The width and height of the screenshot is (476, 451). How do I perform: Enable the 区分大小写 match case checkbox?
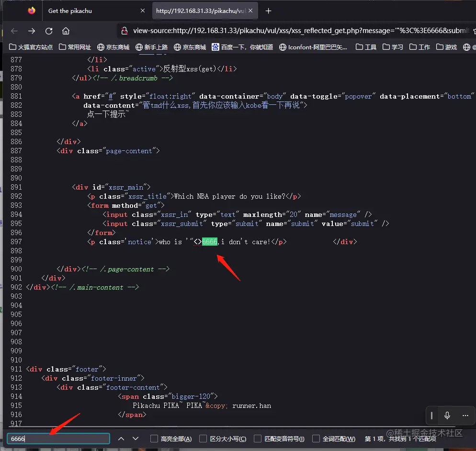(x=203, y=439)
